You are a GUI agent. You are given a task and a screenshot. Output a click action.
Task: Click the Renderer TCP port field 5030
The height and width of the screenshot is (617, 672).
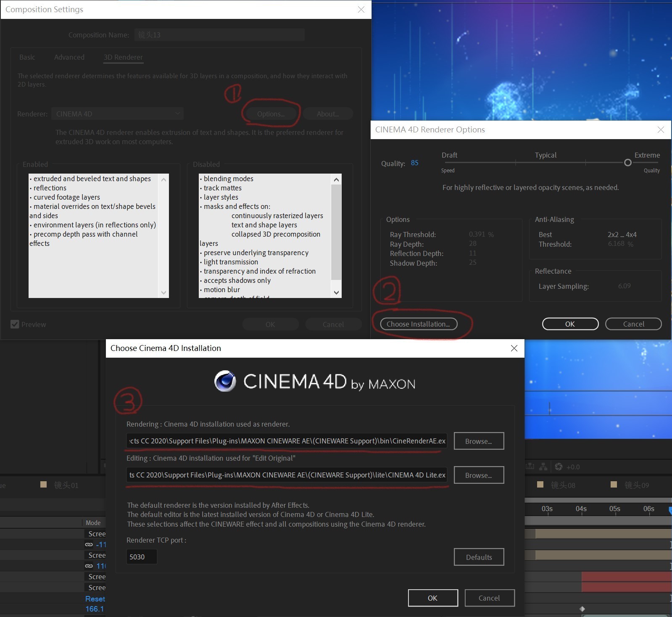click(x=142, y=556)
